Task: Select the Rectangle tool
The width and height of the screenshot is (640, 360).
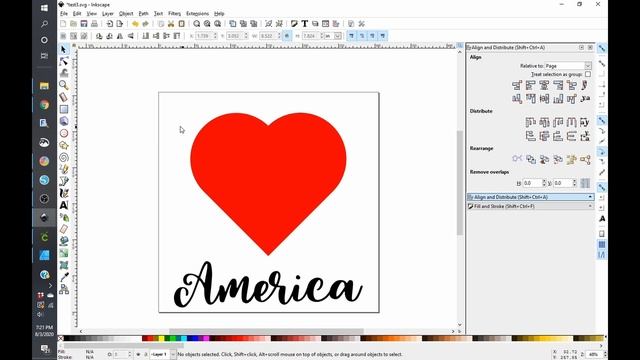Action: (x=64, y=109)
